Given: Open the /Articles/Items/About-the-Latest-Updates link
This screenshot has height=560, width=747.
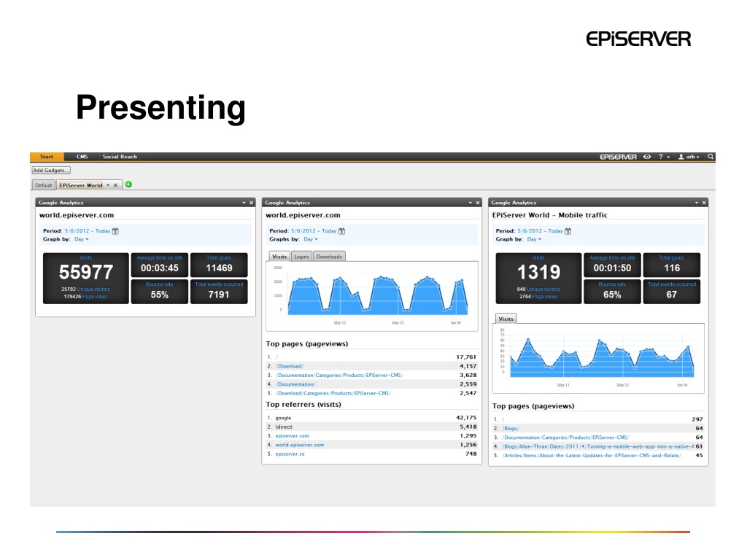Looking at the screenshot, I should point(591,456).
